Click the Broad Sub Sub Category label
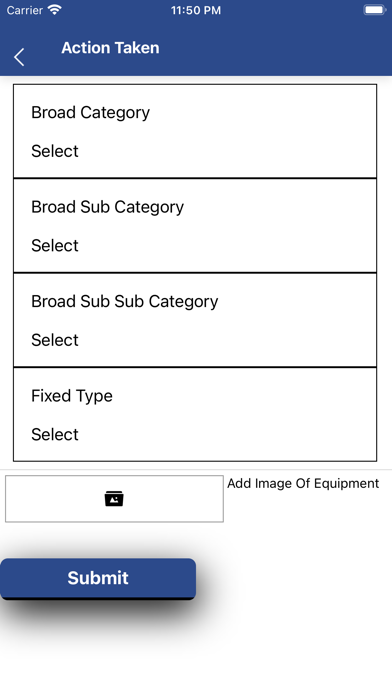The width and height of the screenshot is (392, 696). pos(125,302)
